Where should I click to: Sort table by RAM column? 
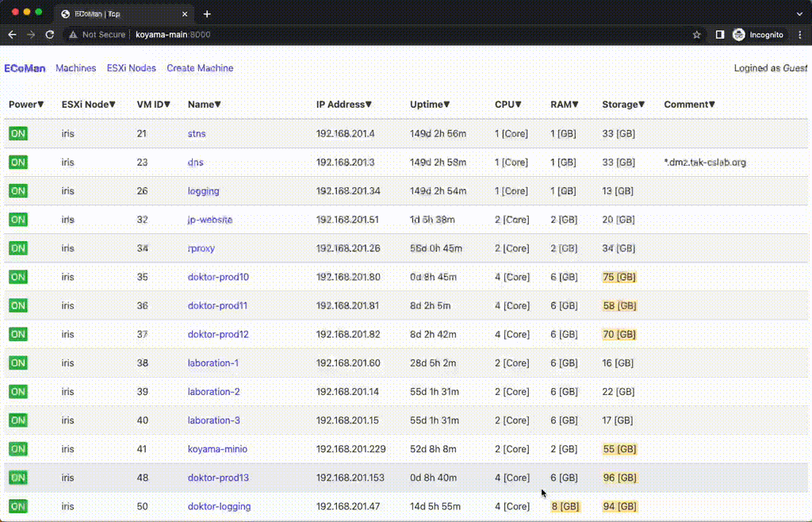(x=565, y=105)
